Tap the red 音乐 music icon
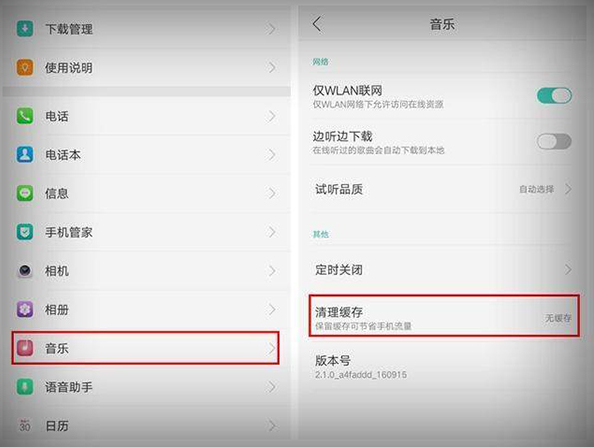This screenshot has height=447, width=594. click(25, 348)
